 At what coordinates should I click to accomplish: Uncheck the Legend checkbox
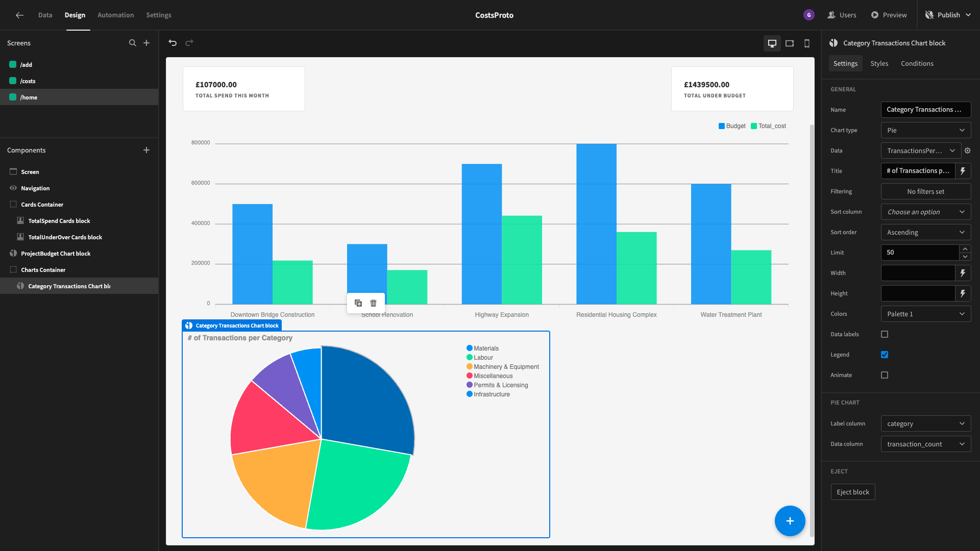click(x=885, y=355)
